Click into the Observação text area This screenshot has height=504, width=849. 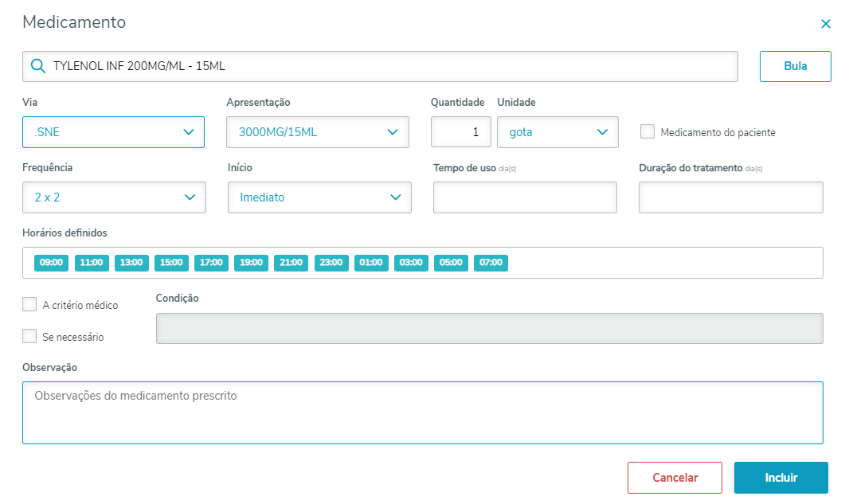pos(422,412)
